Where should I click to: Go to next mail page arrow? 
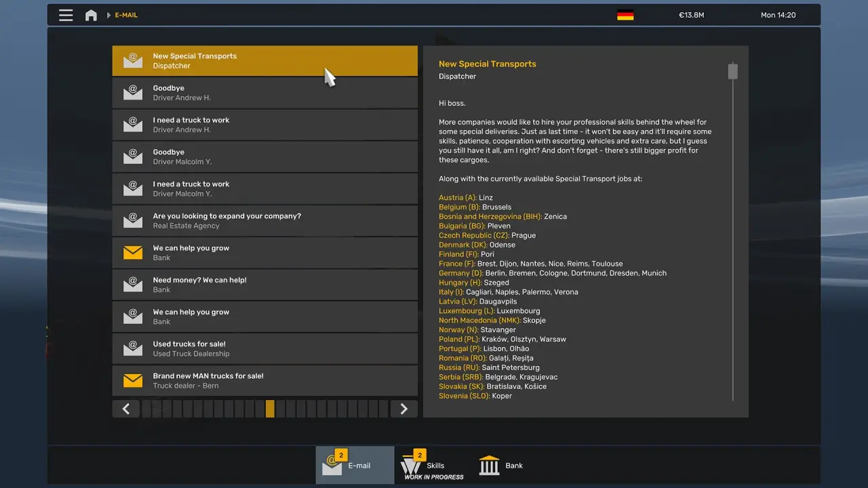coord(404,409)
